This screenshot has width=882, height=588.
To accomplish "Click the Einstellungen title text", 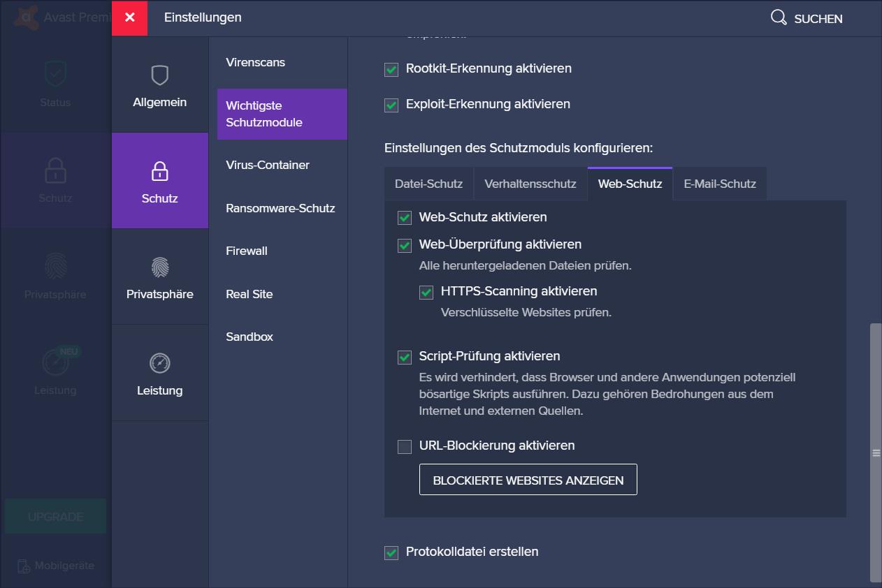I will 203,17.
